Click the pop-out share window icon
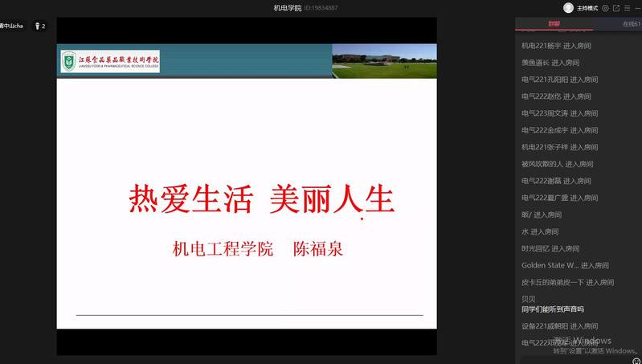The width and height of the screenshot is (642, 364). click(615, 8)
